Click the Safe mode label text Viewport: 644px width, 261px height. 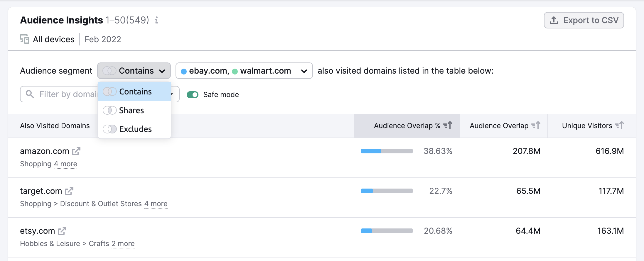coord(221,95)
